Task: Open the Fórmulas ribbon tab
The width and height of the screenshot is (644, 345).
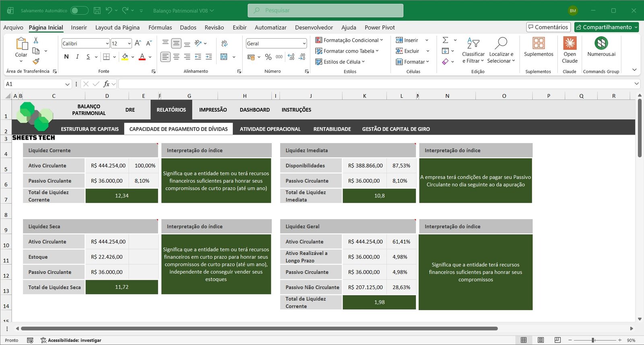Action: tap(160, 27)
